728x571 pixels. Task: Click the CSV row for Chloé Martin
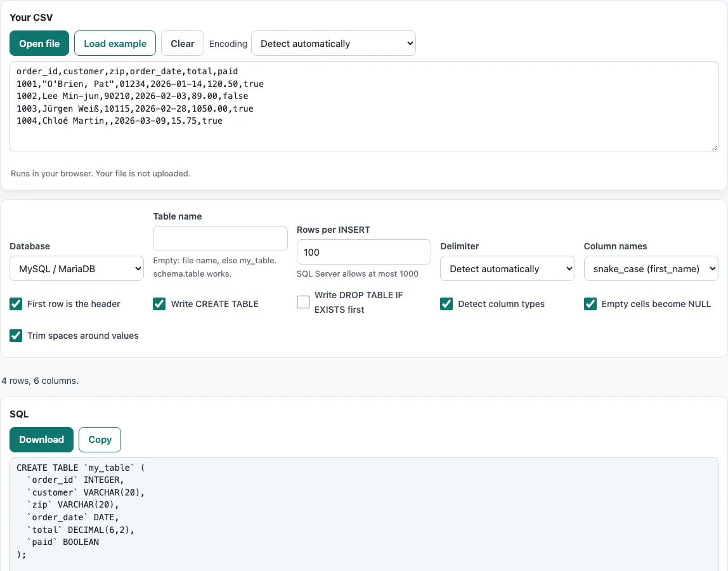[x=120, y=121]
